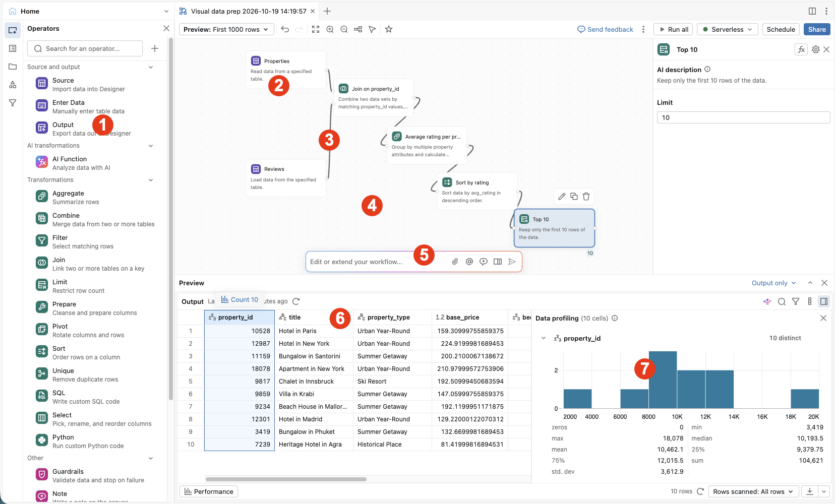This screenshot has height=504, width=835.
Task: Open the formula fx icon in Top 10 panel
Action: pyautogui.click(x=801, y=49)
